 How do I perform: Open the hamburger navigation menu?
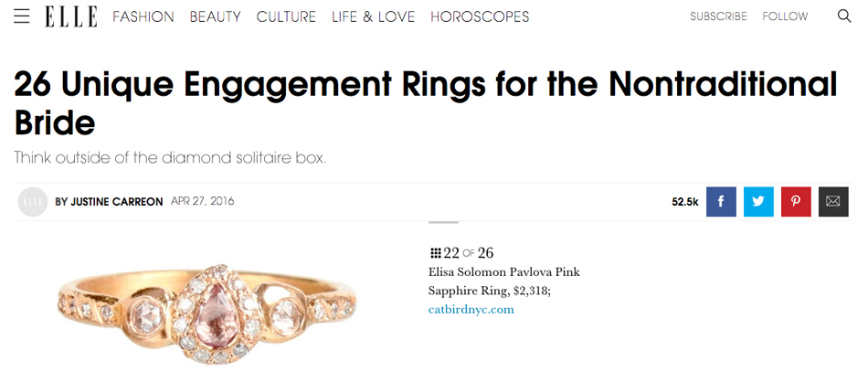(23, 16)
